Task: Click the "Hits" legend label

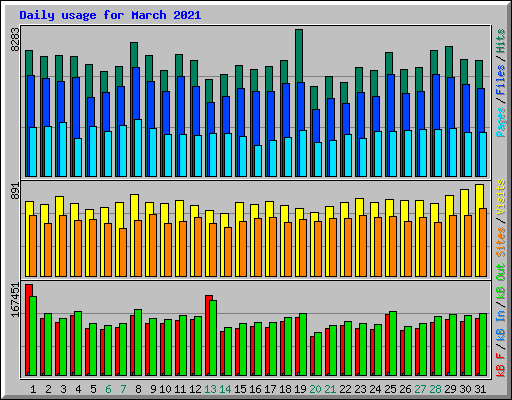Action: pyautogui.click(x=501, y=41)
